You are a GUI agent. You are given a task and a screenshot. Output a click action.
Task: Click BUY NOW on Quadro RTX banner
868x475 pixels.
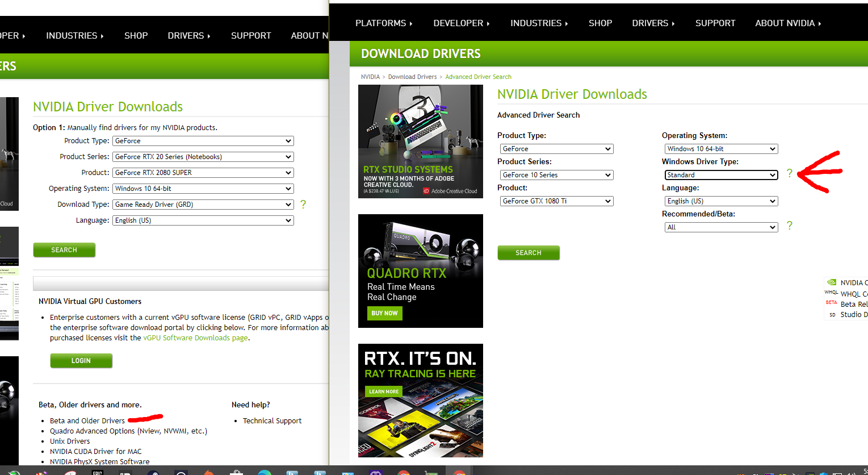(x=385, y=313)
